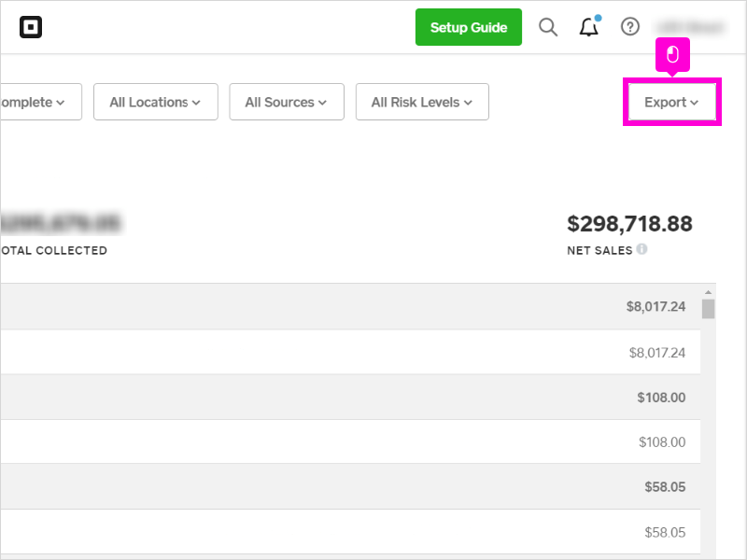This screenshot has width=747, height=560.
Task: View notifications via the bell icon
Action: click(588, 27)
